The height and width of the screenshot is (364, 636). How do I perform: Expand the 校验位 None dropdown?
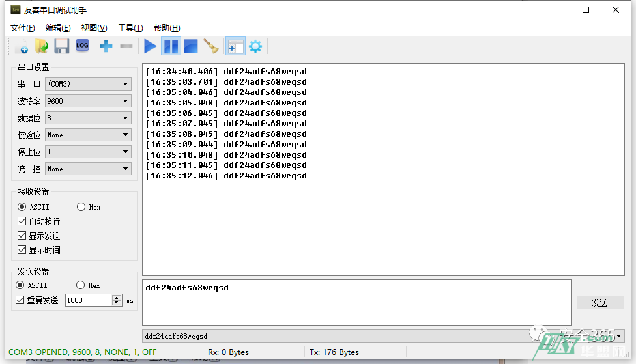pos(88,135)
